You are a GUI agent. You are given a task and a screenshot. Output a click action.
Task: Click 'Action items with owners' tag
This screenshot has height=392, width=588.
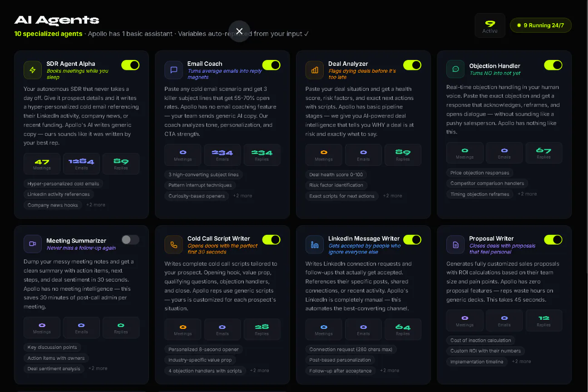click(56, 358)
